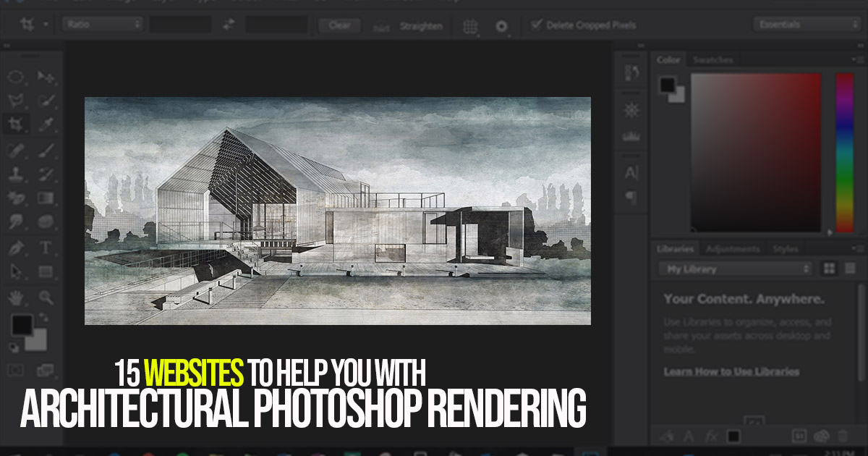This screenshot has width=868, height=456.
Task: Switch to the Swatches tab
Action: pyautogui.click(x=712, y=59)
